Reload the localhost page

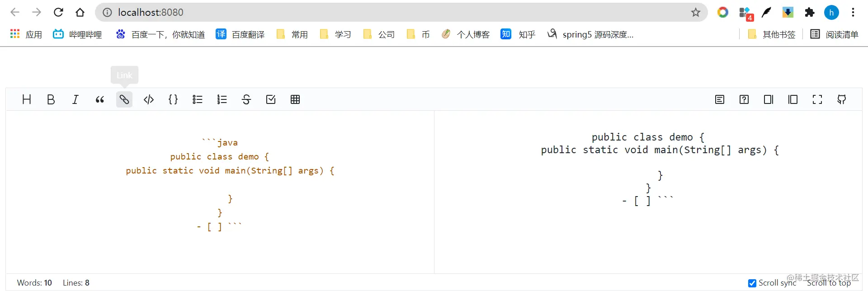(58, 12)
